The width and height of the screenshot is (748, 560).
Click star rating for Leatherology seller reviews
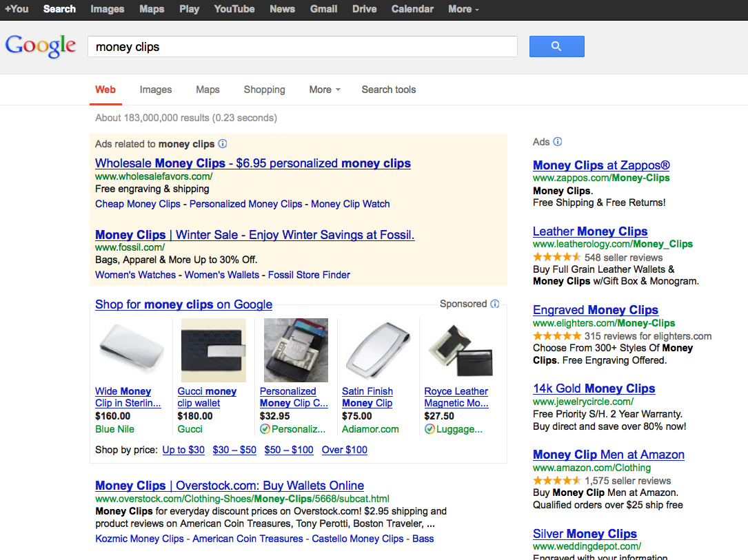(557, 258)
